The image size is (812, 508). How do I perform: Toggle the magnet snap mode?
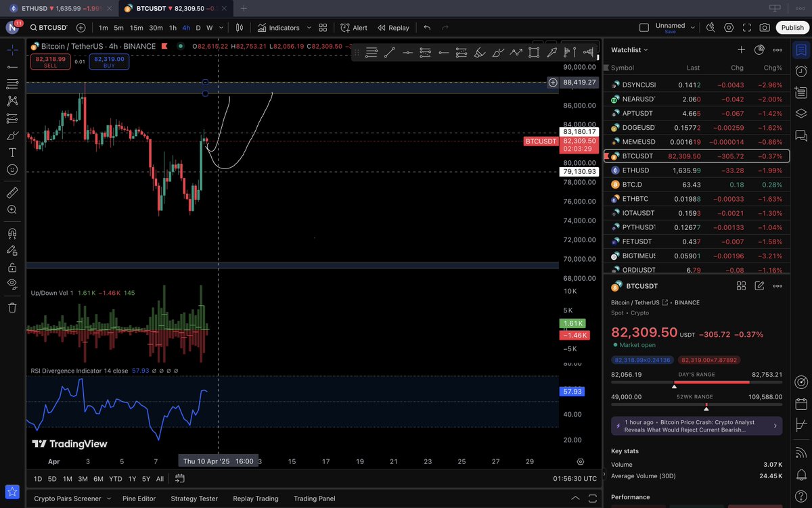[12, 233]
